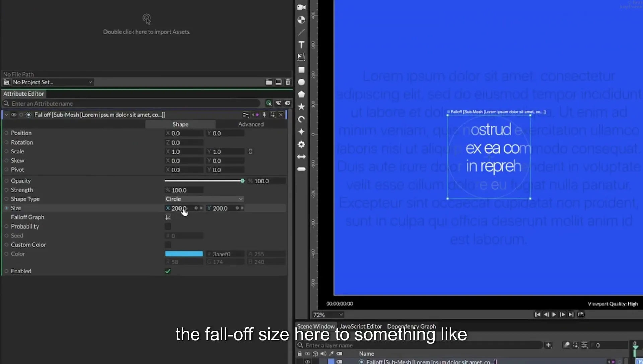Switch to the Shape tab
The image size is (643, 364).
point(181,124)
